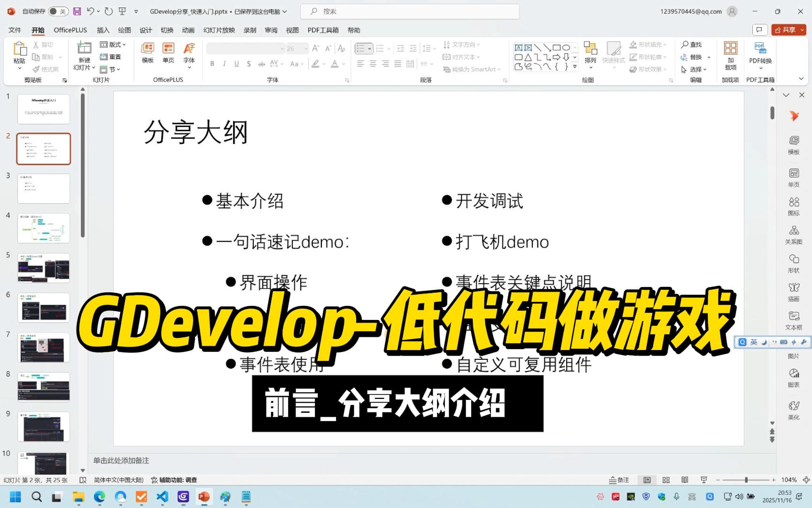Click fit slide to window icon
This screenshot has width=812, height=508.
pyautogui.click(x=806, y=480)
